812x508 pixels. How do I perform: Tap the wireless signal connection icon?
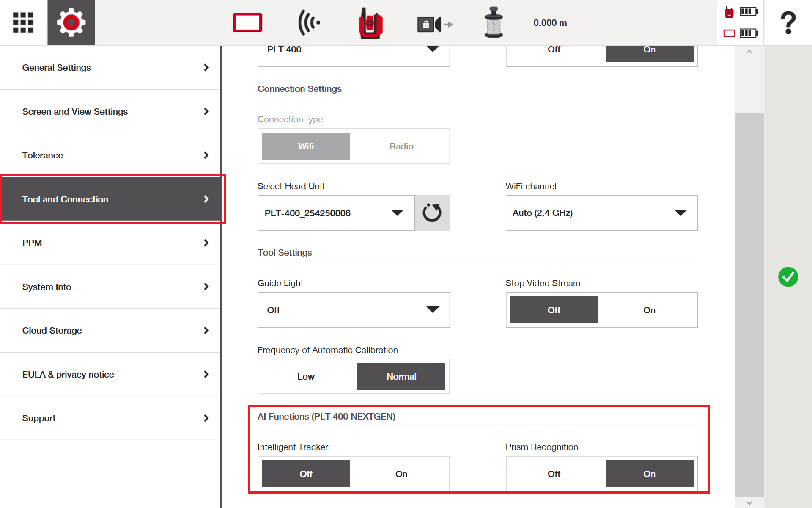pyautogui.click(x=309, y=22)
